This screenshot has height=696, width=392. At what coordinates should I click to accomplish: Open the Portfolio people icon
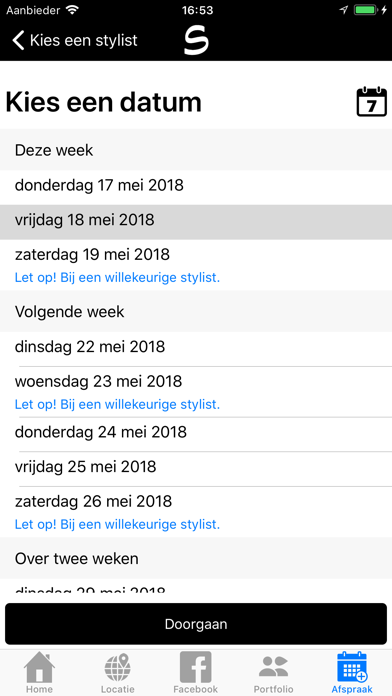tap(273, 667)
